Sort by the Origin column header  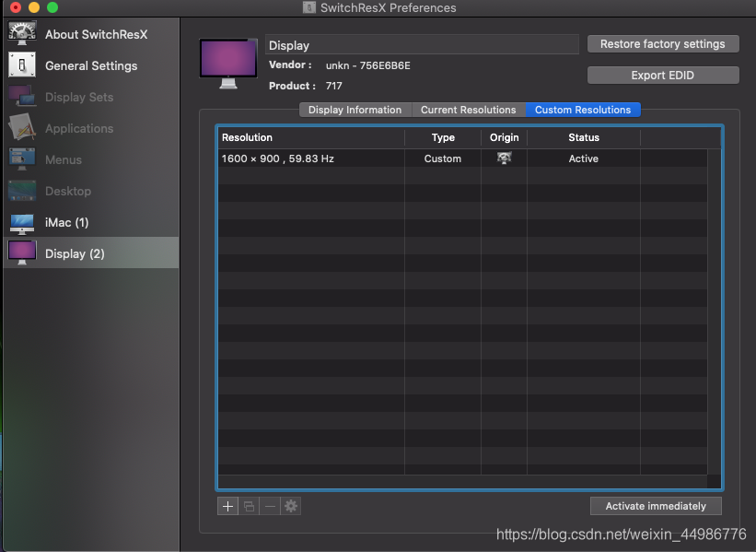(x=504, y=137)
